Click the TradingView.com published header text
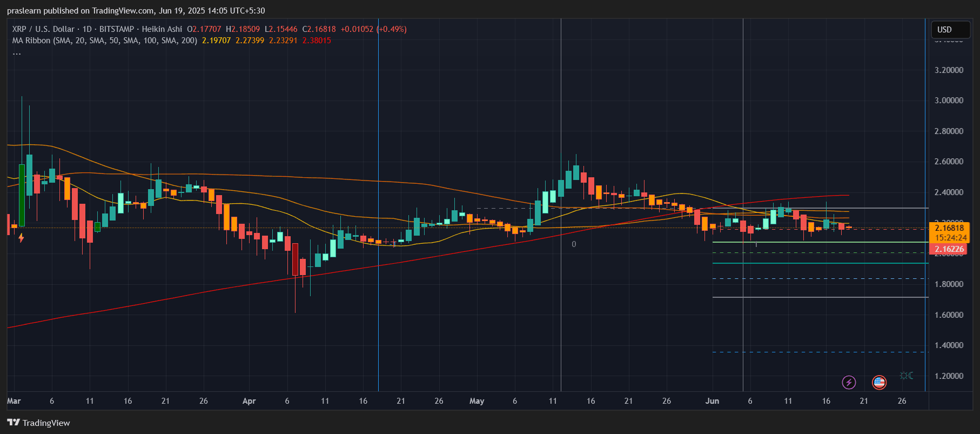The height and width of the screenshot is (434, 980). pos(136,11)
